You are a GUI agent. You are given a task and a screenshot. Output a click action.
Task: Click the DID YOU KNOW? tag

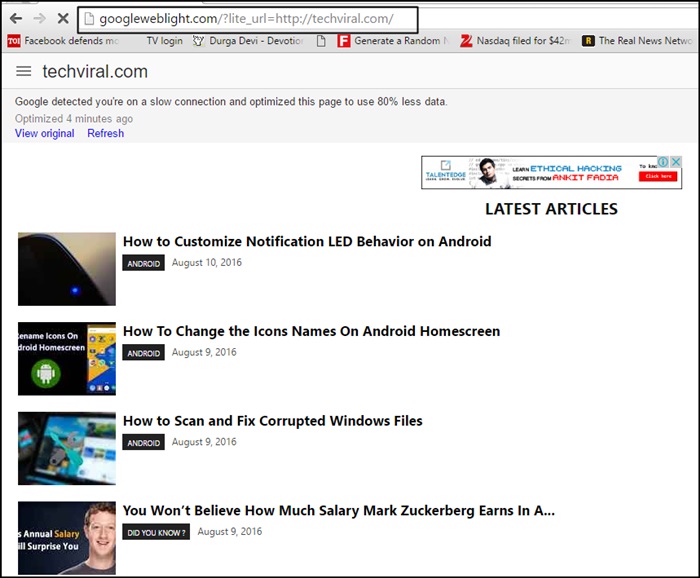156,532
